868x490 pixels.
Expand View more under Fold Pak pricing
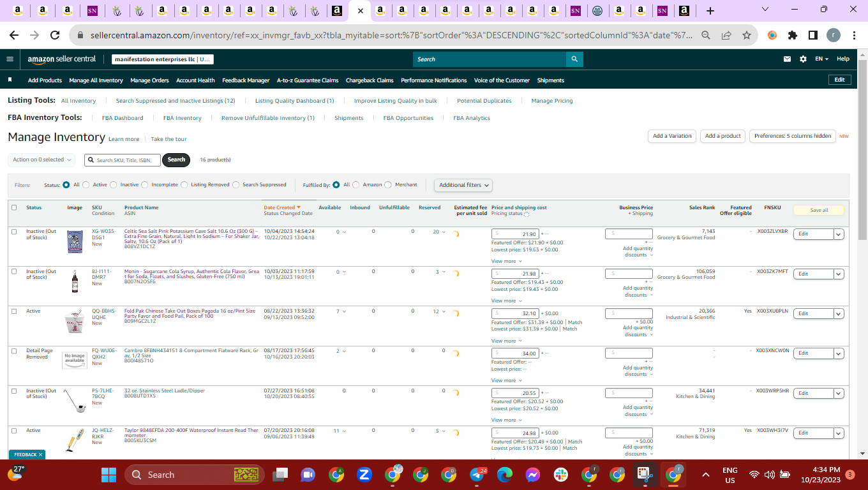[x=506, y=341]
